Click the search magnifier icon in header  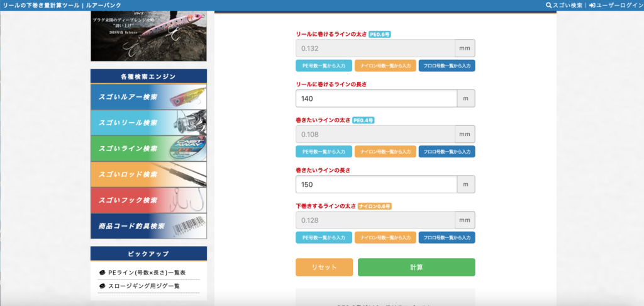(548, 5)
